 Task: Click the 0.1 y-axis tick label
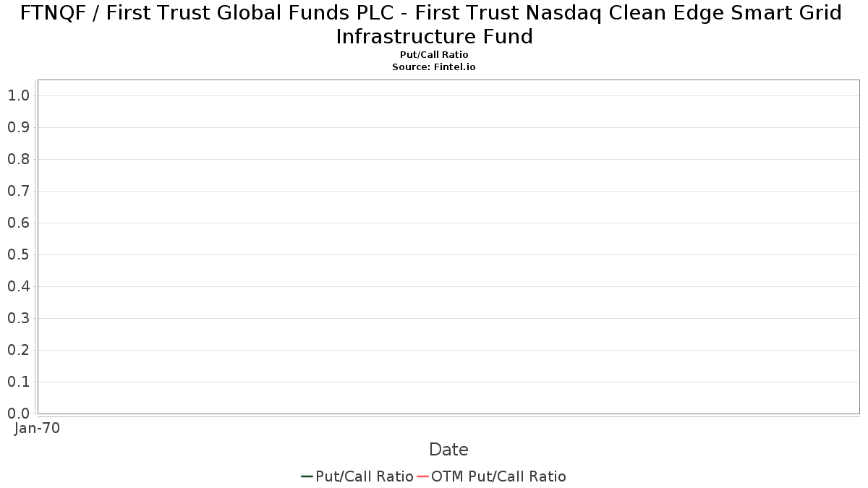[x=18, y=382]
